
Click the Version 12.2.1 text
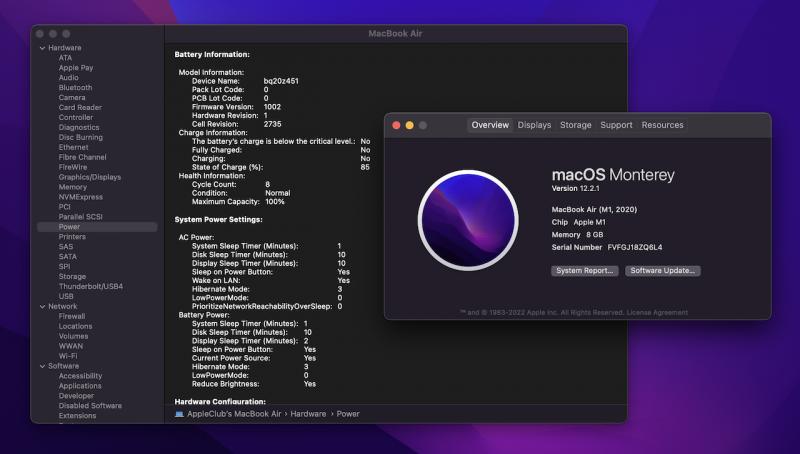576,189
